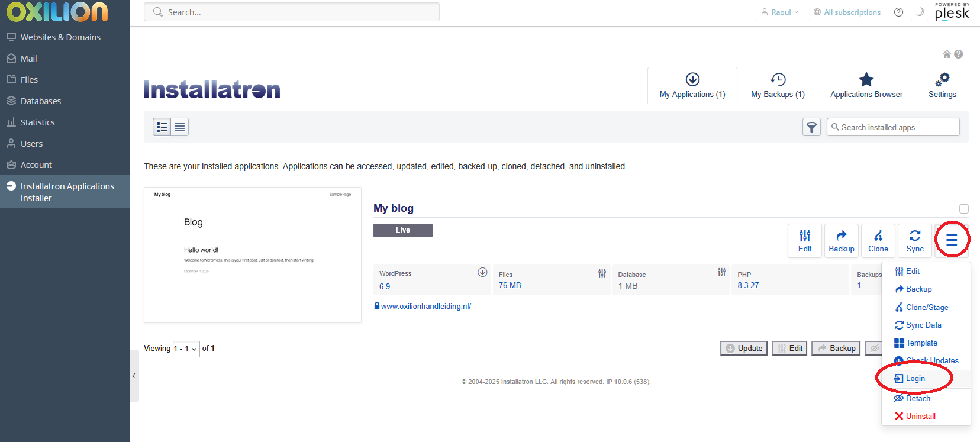Image resolution: width=980 pixels, height=442 pixels.
Task: Click the Search installed apps field
Action: (893, 127)
